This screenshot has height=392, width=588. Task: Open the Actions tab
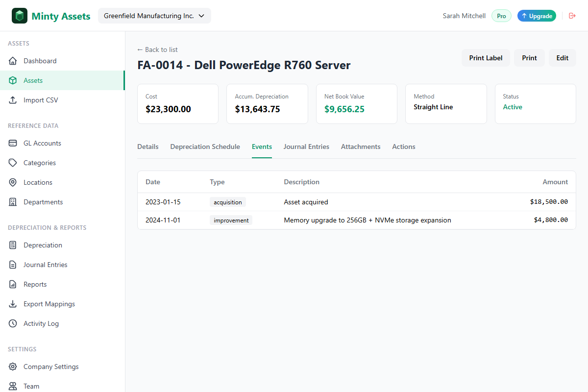(404, 147)
